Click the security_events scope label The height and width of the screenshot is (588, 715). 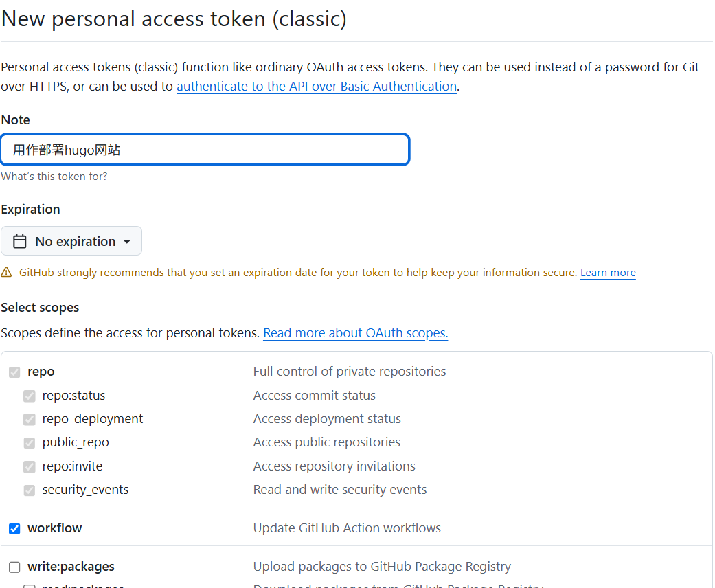pos(85,490)
